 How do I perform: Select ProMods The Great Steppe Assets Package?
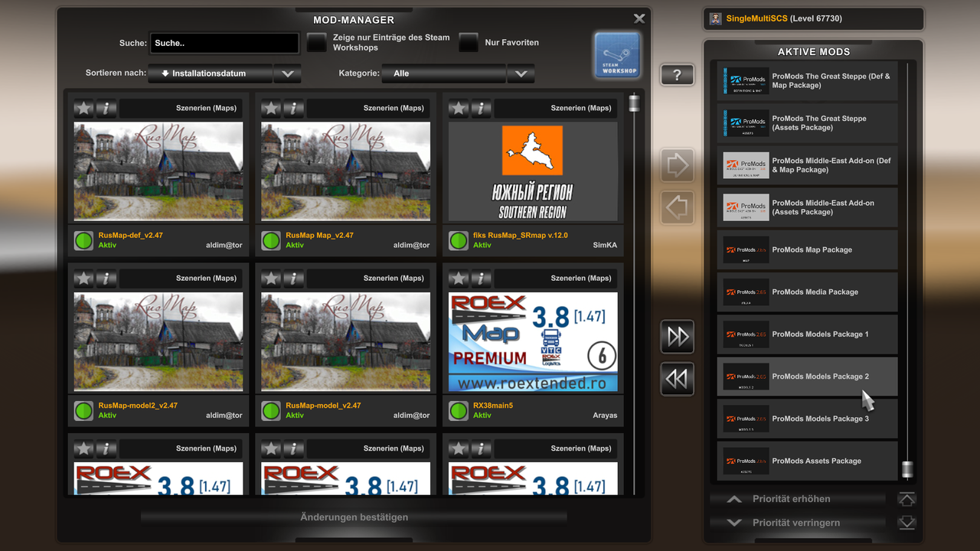click(x=807, y=122)
